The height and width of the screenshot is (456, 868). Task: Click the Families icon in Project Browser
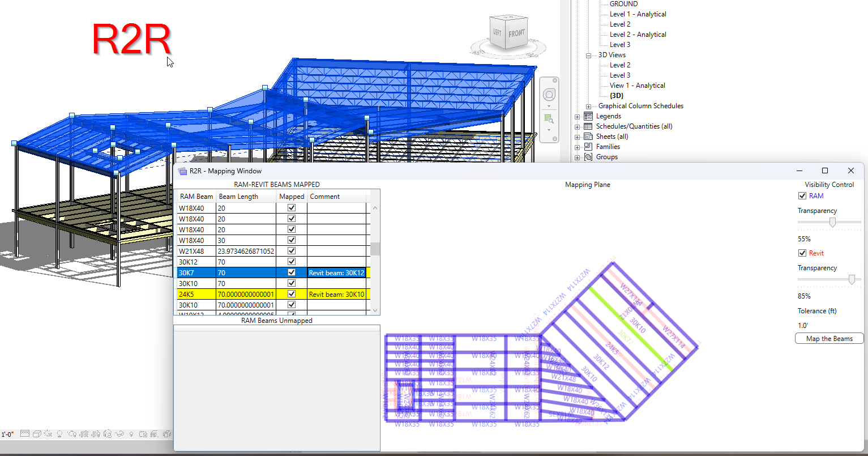588,147
